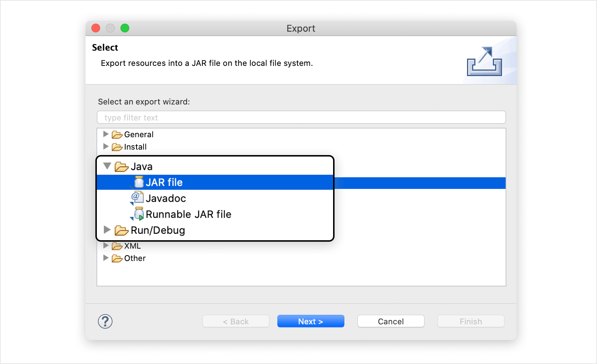Close the Export dialog with red button
This screenshot has height=364, width=597.
coord(96,28)
